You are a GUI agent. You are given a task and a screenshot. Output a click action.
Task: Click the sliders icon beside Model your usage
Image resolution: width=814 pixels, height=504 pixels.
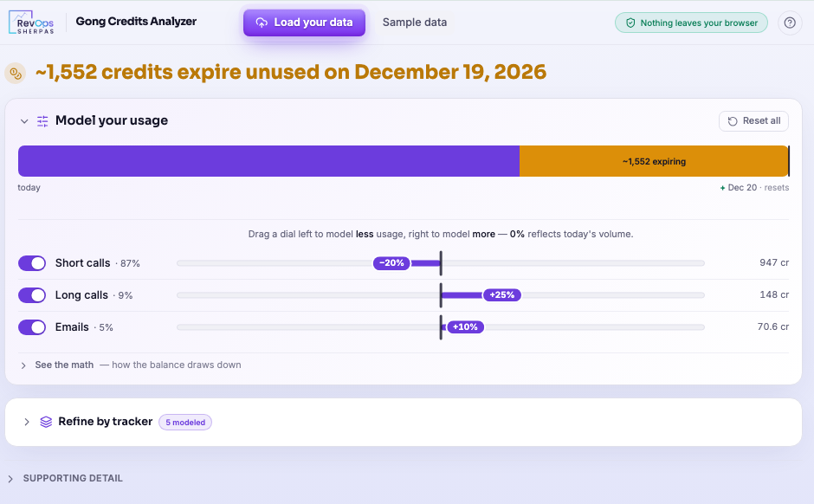tap(42, 121)
